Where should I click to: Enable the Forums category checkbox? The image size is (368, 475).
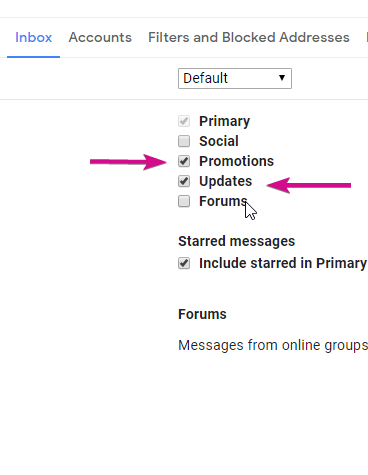[x=184, y=201]
